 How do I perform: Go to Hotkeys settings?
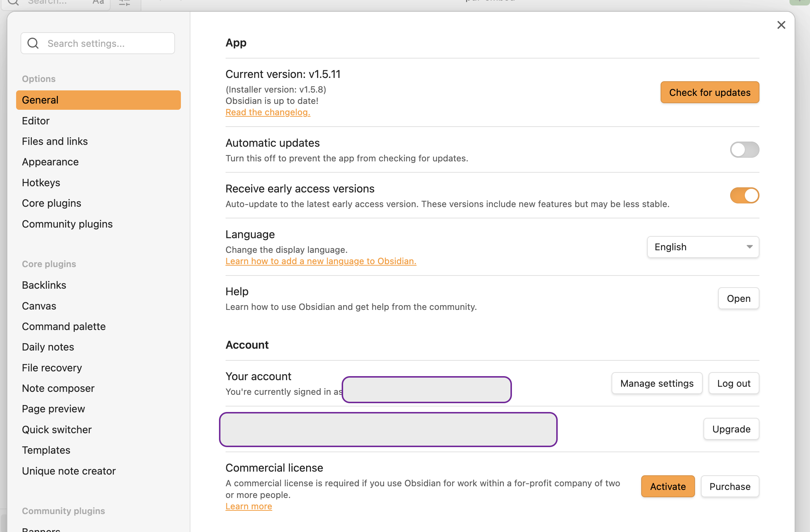pyautogui.click(x=41, y=183)
